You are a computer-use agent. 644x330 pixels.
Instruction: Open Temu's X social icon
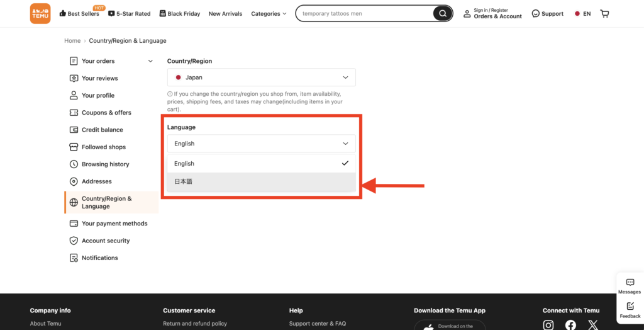(592, 325)
